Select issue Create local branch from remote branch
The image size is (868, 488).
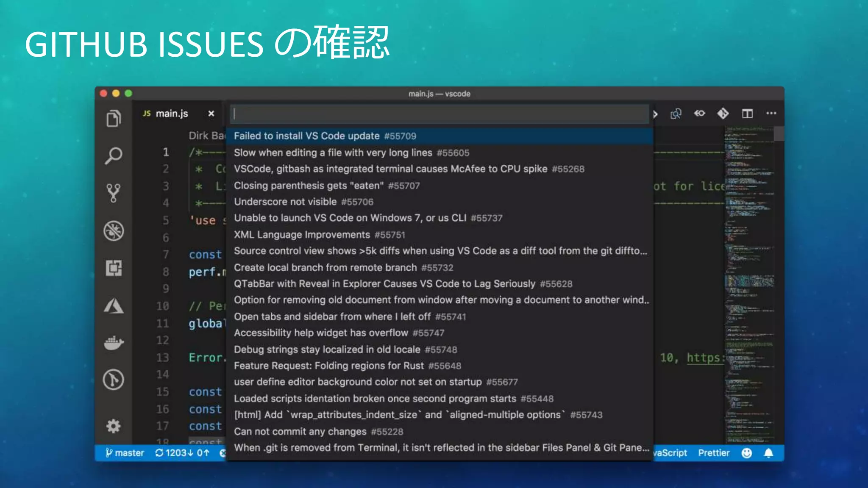point(440,268)
